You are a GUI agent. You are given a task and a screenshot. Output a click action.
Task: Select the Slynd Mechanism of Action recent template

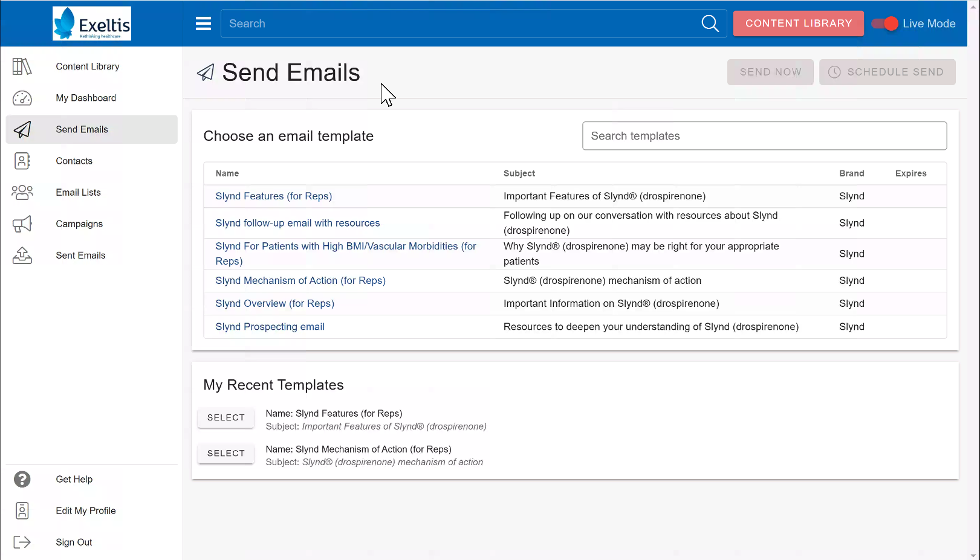226,453
